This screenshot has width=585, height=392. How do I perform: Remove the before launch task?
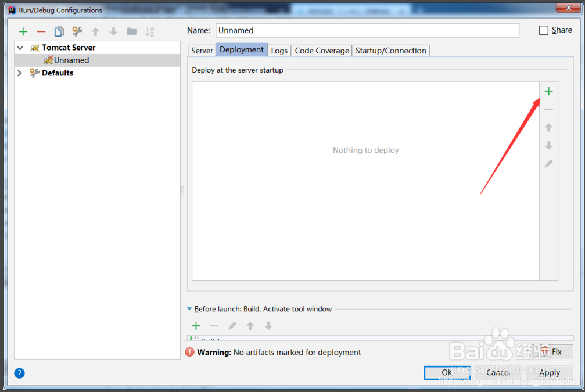214,326
